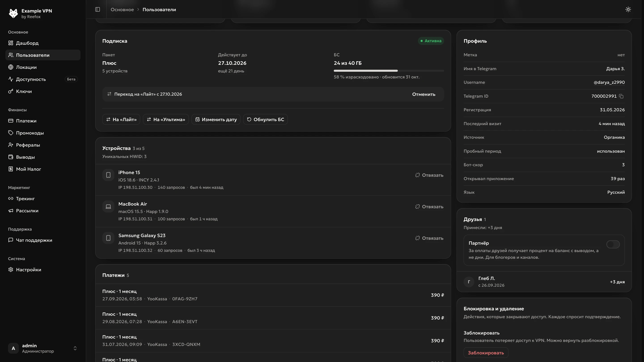
Task: Switch subscription with На «Лайт» button
Action: [121, 119]
